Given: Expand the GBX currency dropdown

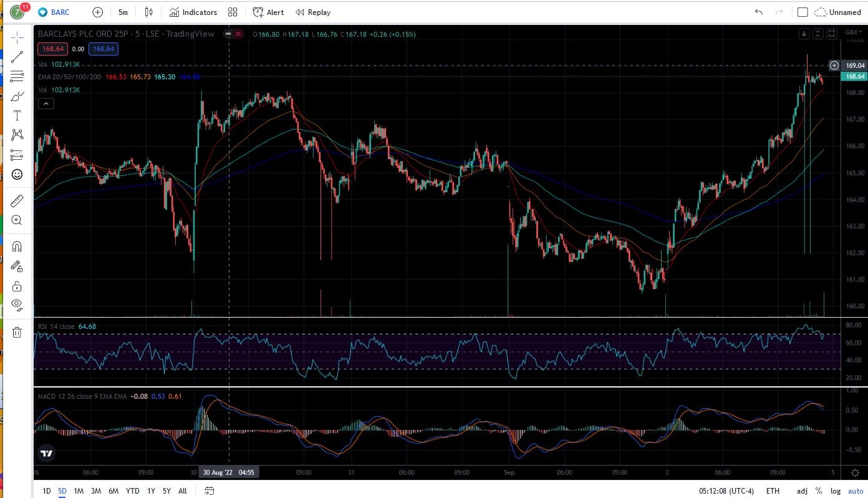Looking at the screenshot, I should [852, 32].
